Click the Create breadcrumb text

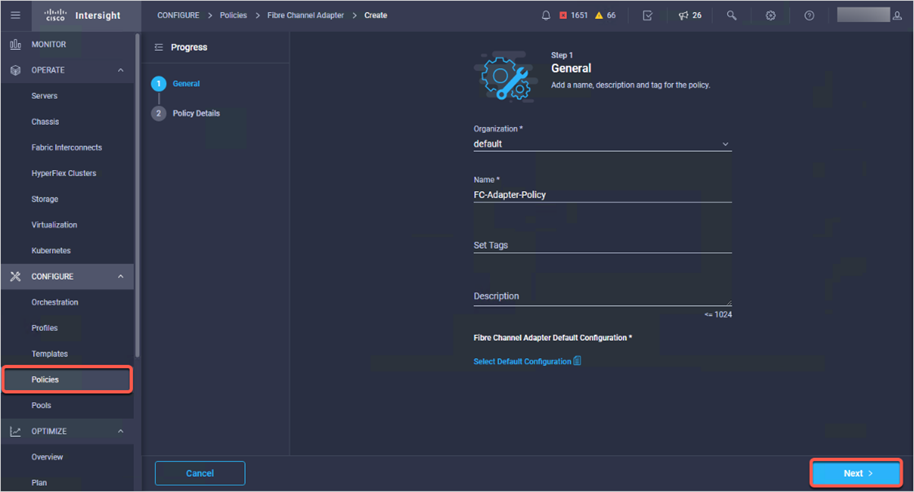(x=375, y=15)
